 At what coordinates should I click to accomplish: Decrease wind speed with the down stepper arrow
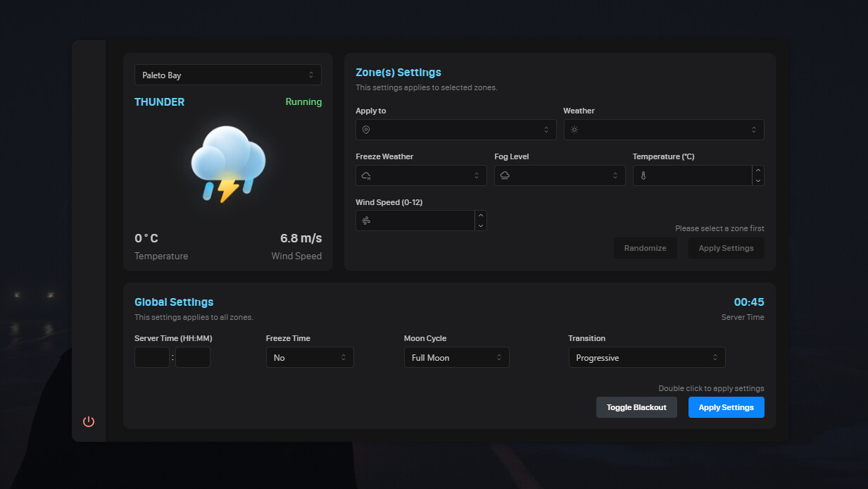(x=481, y=226)
